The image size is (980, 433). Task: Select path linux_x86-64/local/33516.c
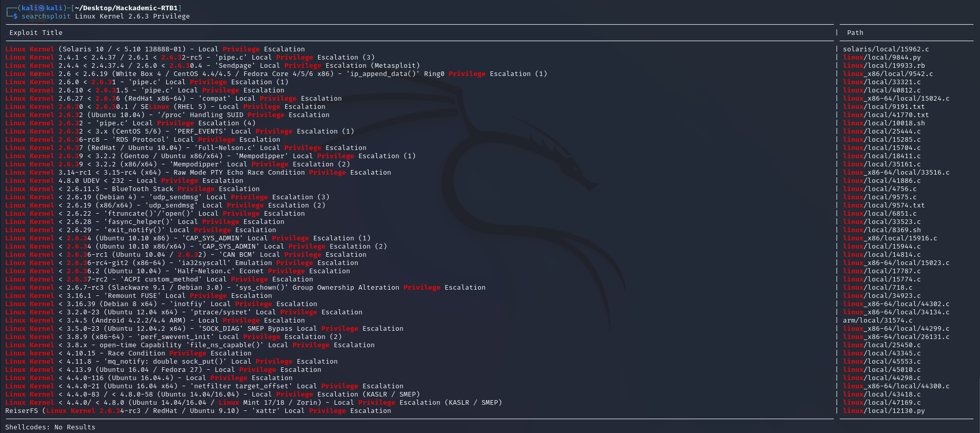(896, 173)
